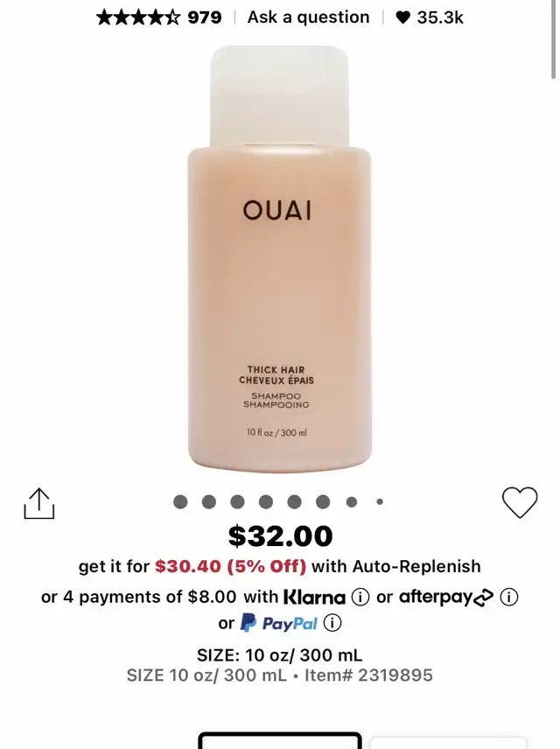The height and width of the screenshot is (749, 560).
Task: Click the filled heart beside 35.3k
Action: pyautogui.click(x=403, y=17)
